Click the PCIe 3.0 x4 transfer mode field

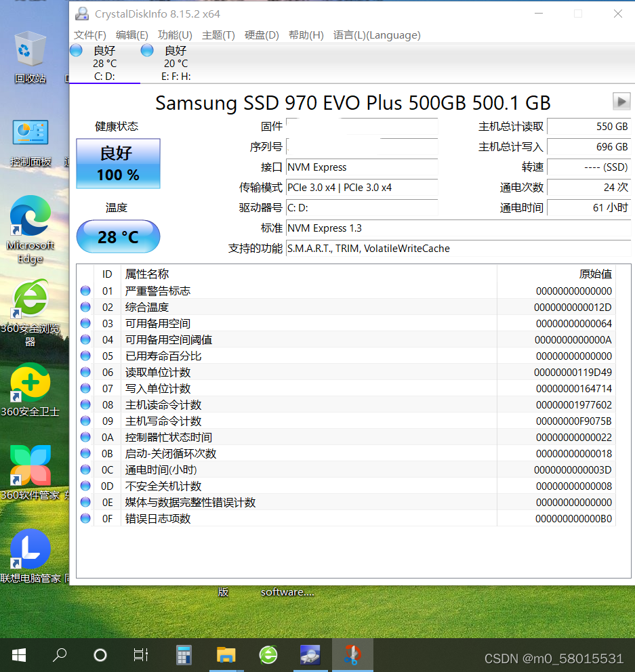coord(362,187)
